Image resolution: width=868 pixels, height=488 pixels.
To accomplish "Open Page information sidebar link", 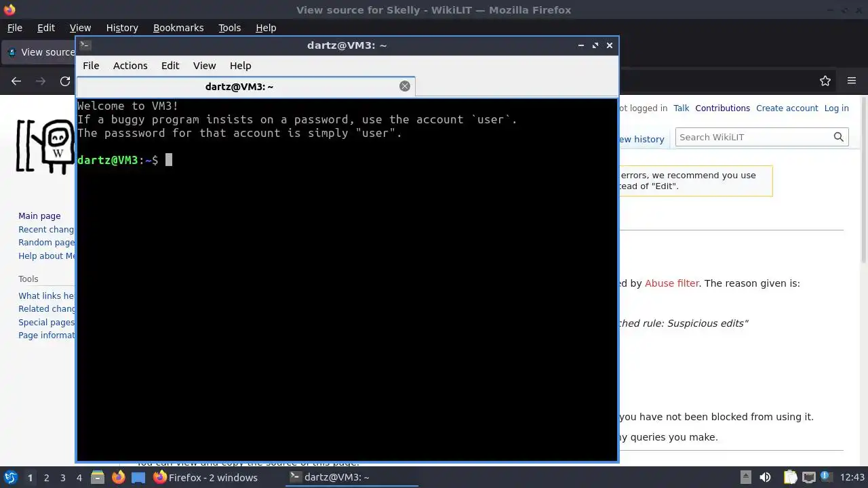I will coord(46,335).
